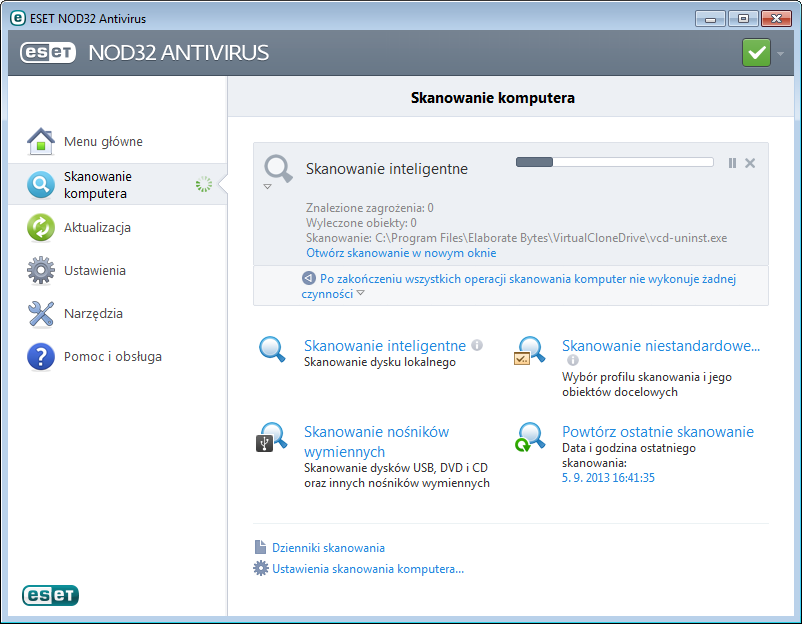This screenshot has width=802, height=624.
Task: Open the post-scan action dropdown arrow
Action: [361, 293]
